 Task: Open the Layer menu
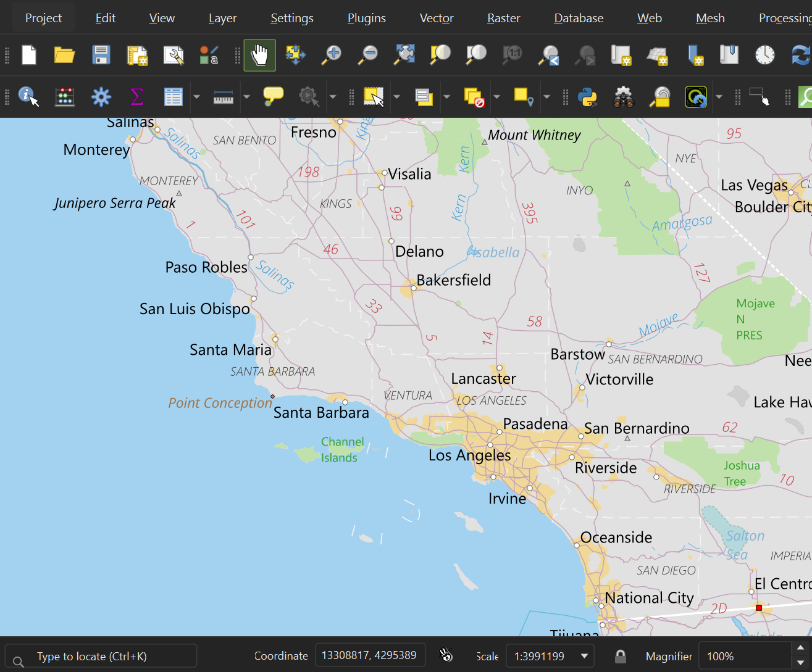coord(222,18)
